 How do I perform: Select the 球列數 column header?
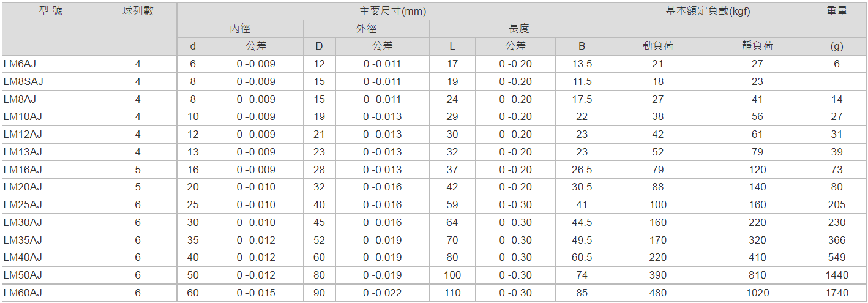point(138,11)
